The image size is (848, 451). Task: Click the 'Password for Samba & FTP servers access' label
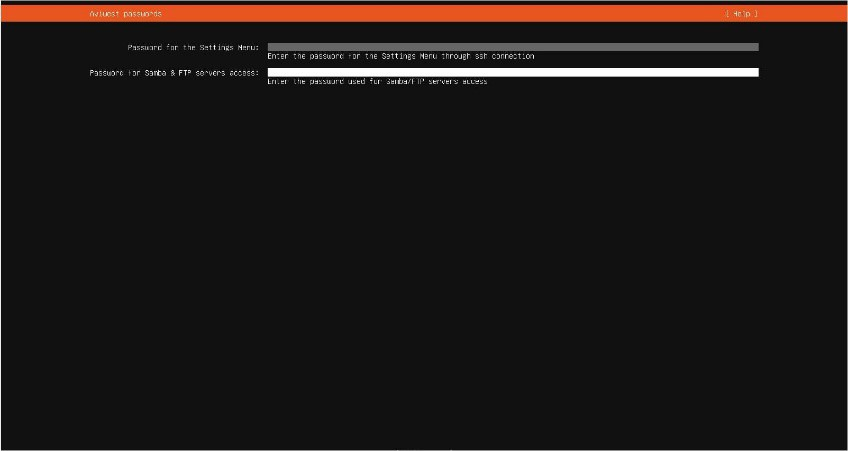pyautogui.click(x=174, y=73)
